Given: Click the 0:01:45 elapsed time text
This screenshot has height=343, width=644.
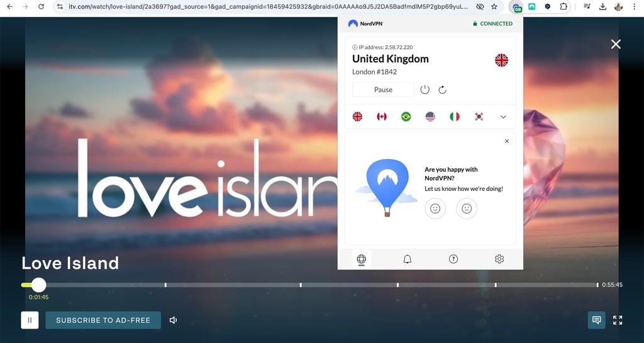Looking at the screenshot, I should coord(38,297).
